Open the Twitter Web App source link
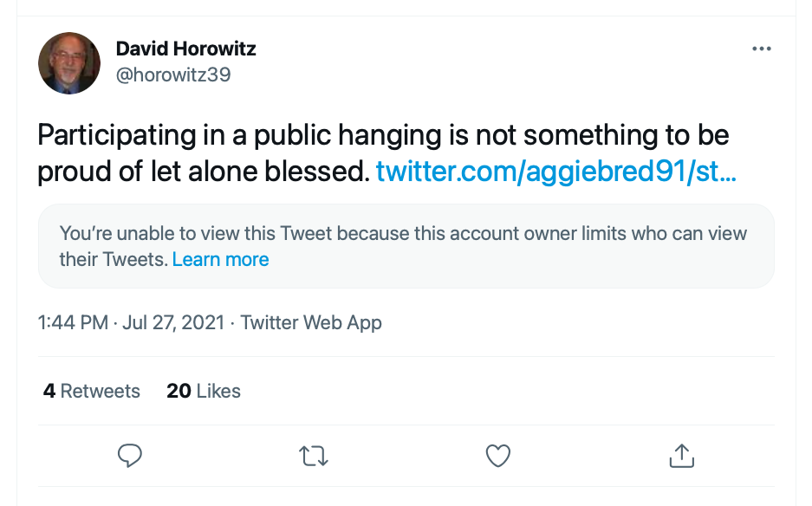 [x=311, y=323]
